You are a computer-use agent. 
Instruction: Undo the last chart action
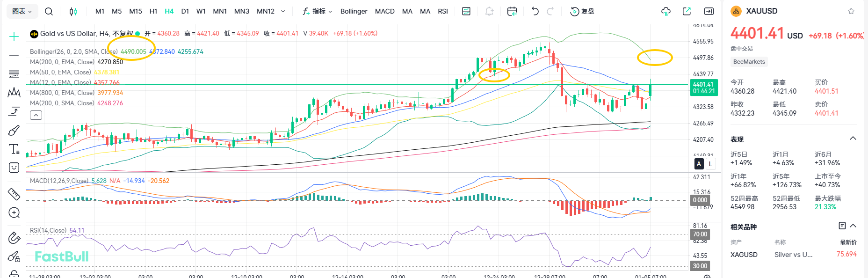tap(535, 11)
